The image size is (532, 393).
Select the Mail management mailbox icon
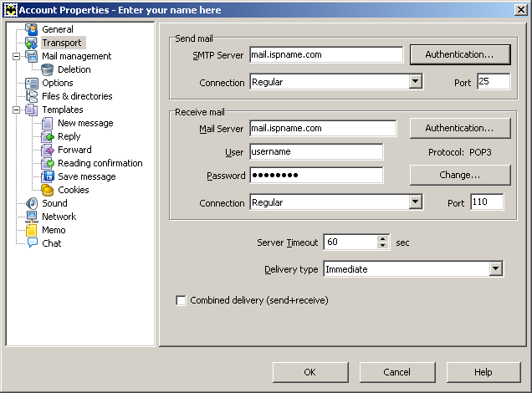pyautogui.click(x=32, y=56)
